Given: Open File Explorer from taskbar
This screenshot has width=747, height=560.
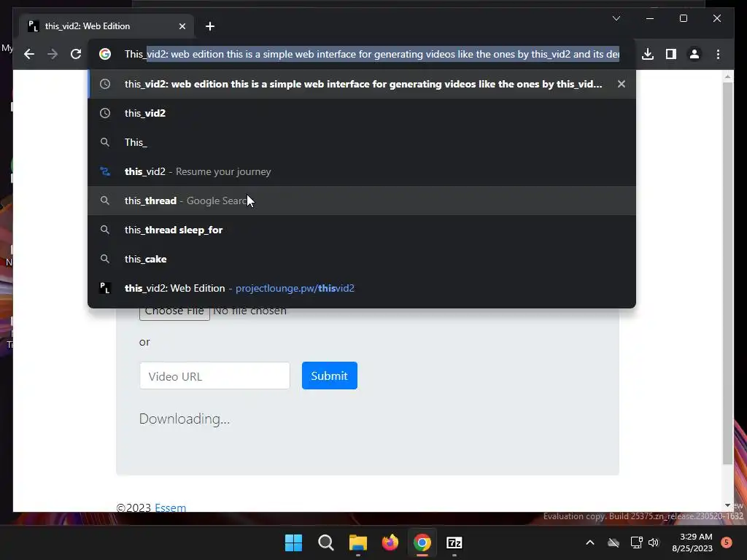Looking at the screenshot, I should (357, 542).
